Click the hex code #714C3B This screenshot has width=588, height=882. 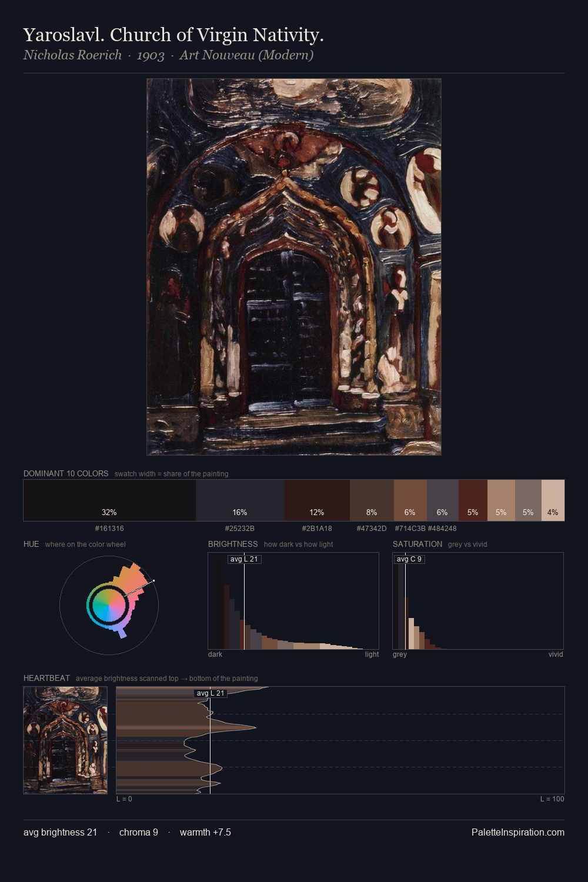click(410, 529)
